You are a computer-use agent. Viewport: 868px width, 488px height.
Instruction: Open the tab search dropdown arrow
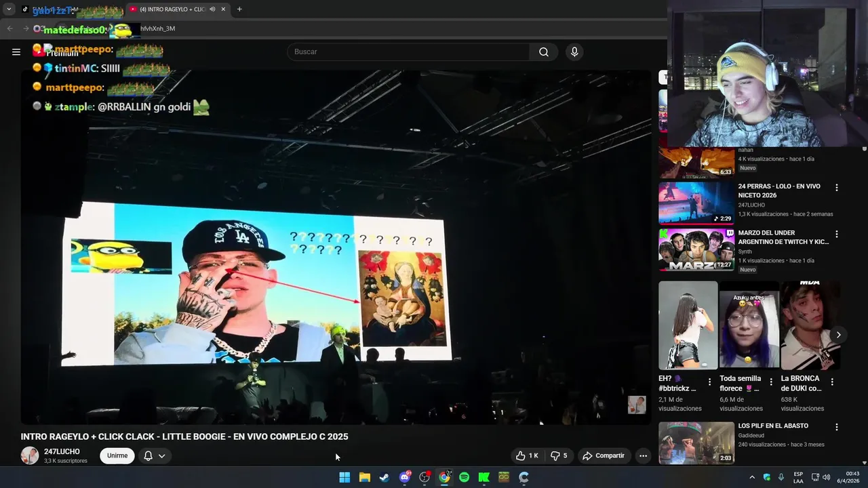pos(9,9)
